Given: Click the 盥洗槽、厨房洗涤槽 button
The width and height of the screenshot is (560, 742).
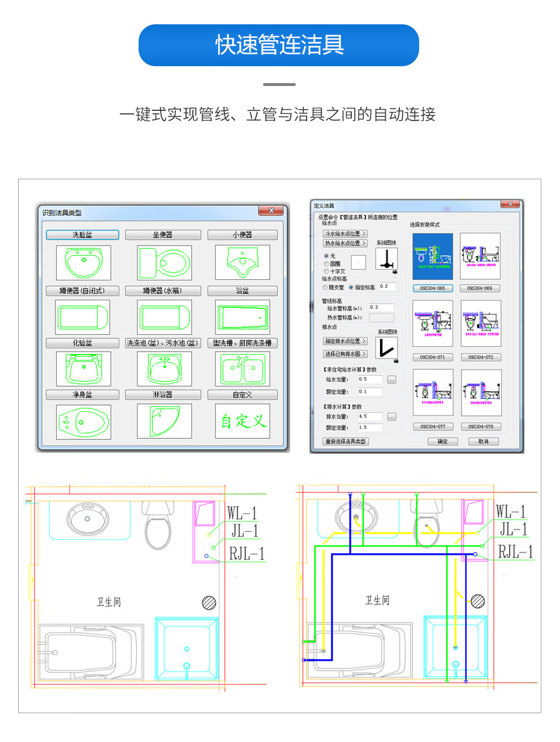Looking at the screenshot, I should tap(243, 343).
